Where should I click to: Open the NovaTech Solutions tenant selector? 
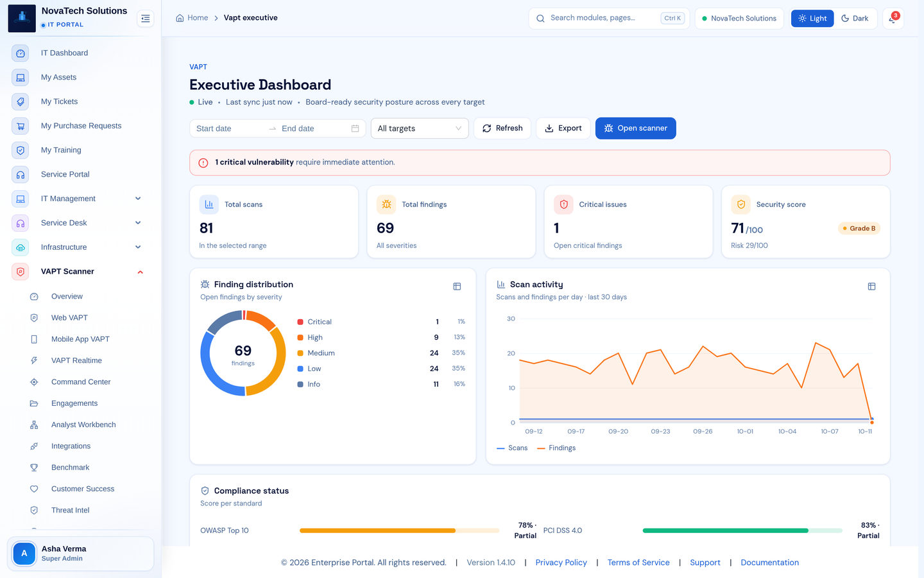point(739,19)
